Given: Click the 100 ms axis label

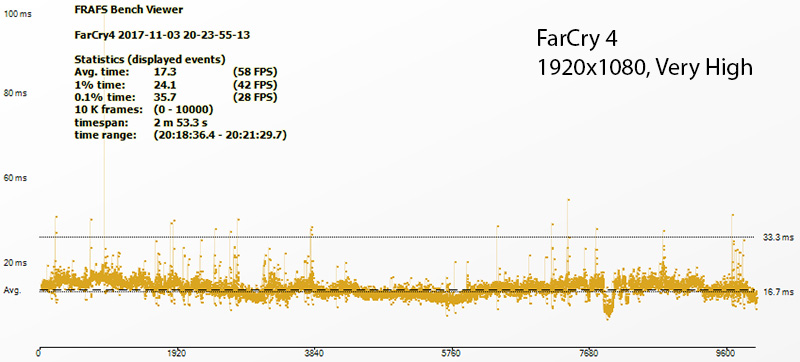Looking at the screenshot, I should [17, 14].
